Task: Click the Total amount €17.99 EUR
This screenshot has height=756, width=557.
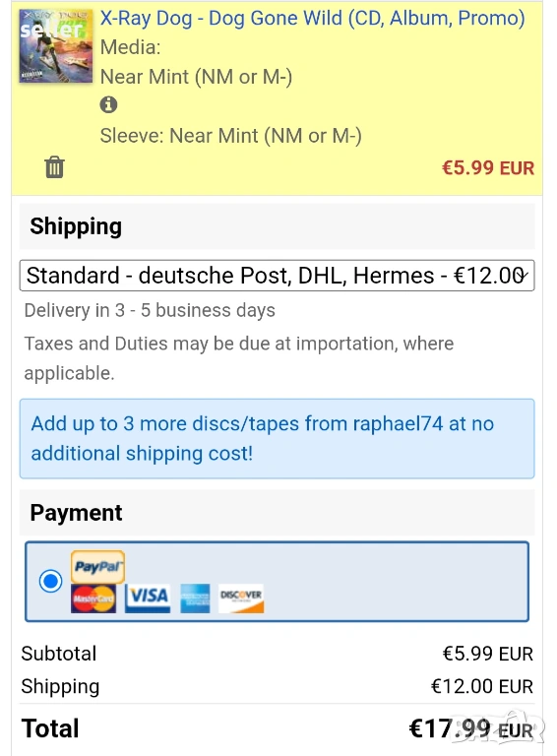Action: point(470,728)
